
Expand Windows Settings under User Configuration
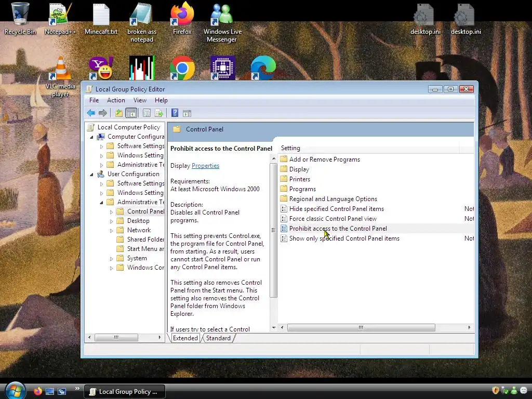101,193
